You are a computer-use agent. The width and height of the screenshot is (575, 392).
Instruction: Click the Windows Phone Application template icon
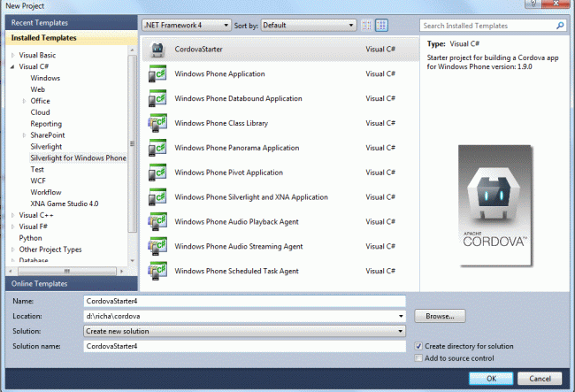tap(157, 73)
